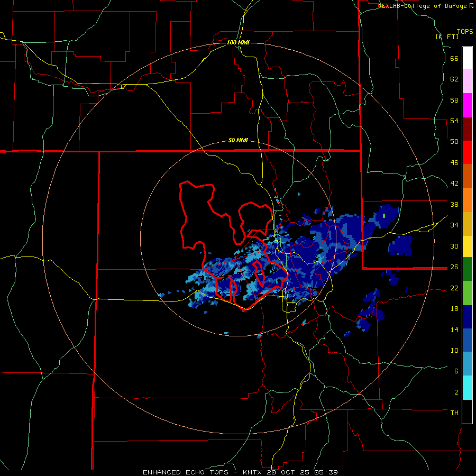The width and height of the screenshot is (476, 476).
Task: Select the magenta legend color segment
Action: (x=467, y=105)
